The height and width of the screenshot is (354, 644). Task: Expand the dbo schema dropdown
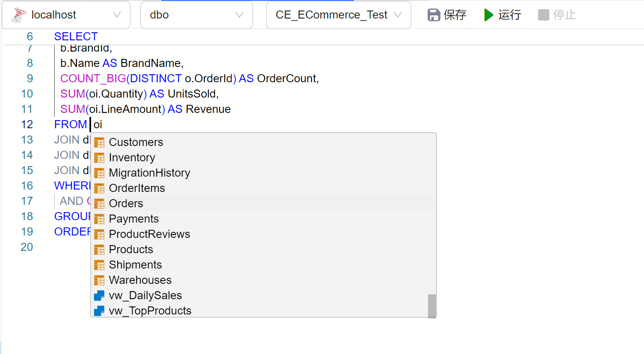(239, 15)
